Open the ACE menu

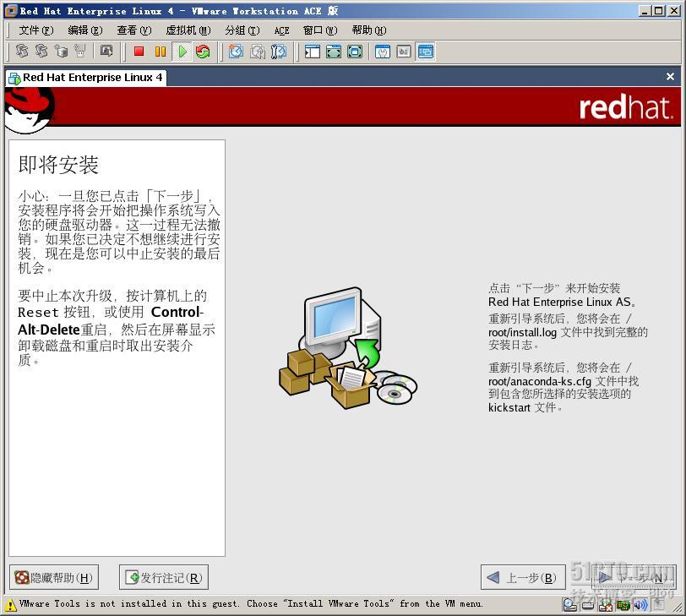click(x=282, y=30)
